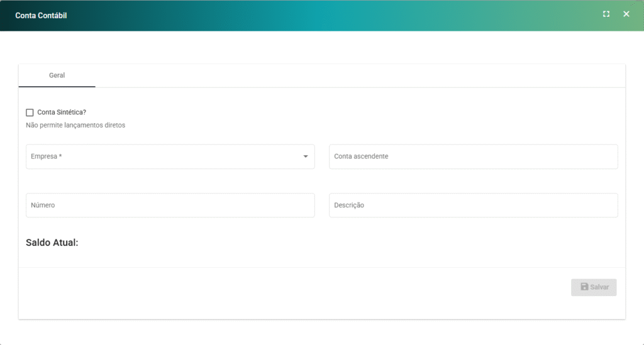
Task: Click the 'Saldo Atual:' heading
Action: click(52, 243)
